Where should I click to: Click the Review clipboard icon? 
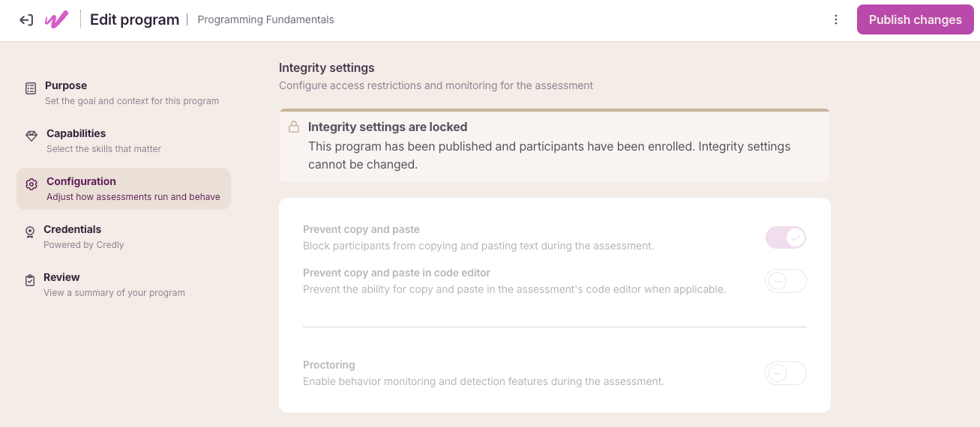point(30,280)
